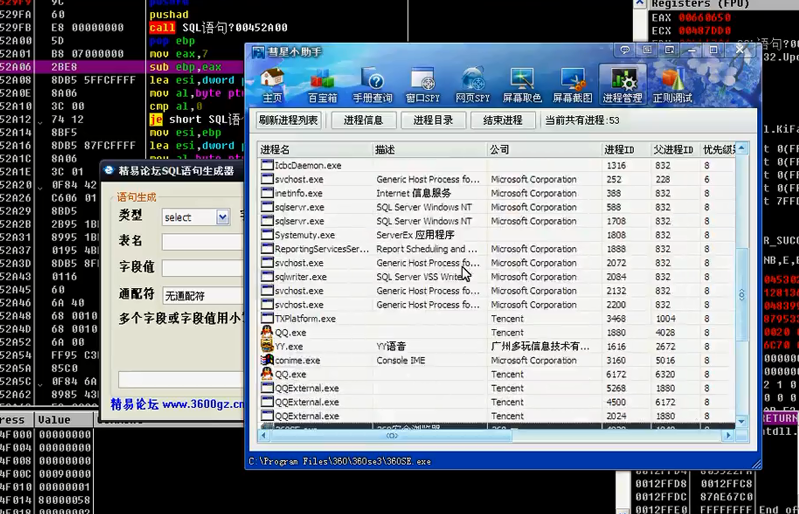Open the 屏幕取色 color picker tool
799x514 pixels.
tap(522, 85)
